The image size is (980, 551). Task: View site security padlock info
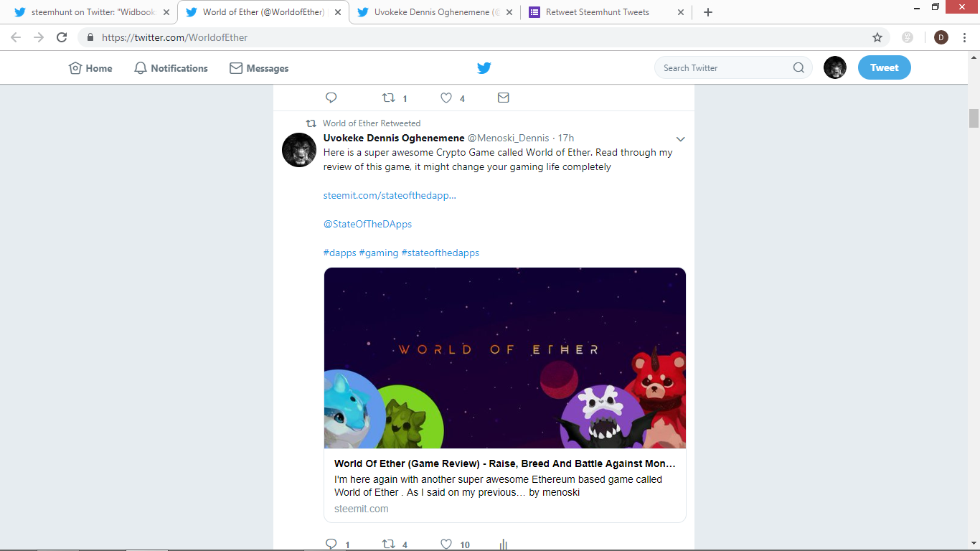[x=90, y=37]
